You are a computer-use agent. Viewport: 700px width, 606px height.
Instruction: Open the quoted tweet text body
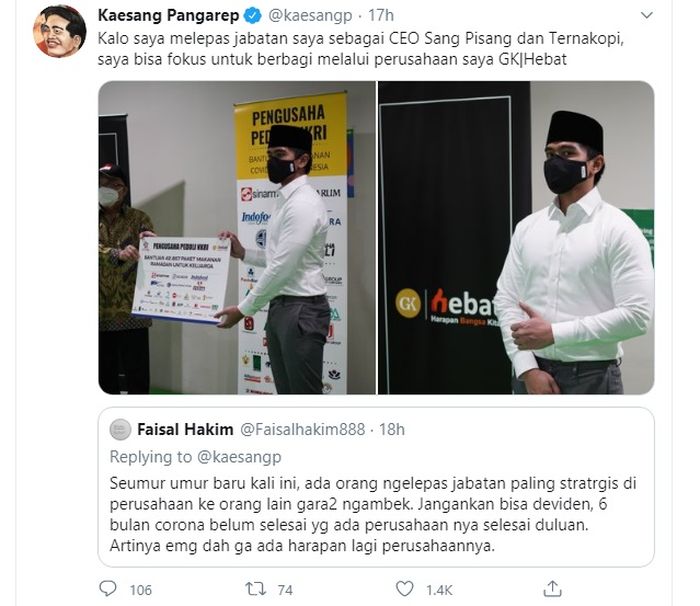click(x=373, y=514)
